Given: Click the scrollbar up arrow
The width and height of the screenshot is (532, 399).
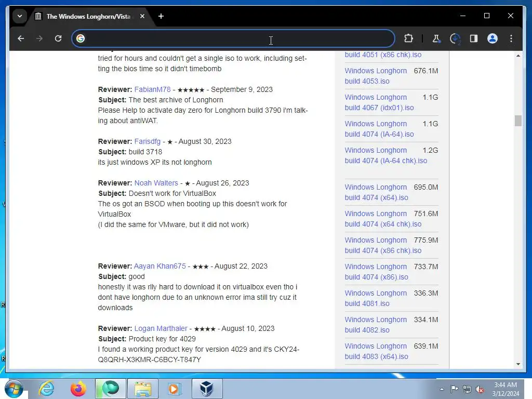Looking at the screenshot, I should pyautogui.click(x=518, y=55).
